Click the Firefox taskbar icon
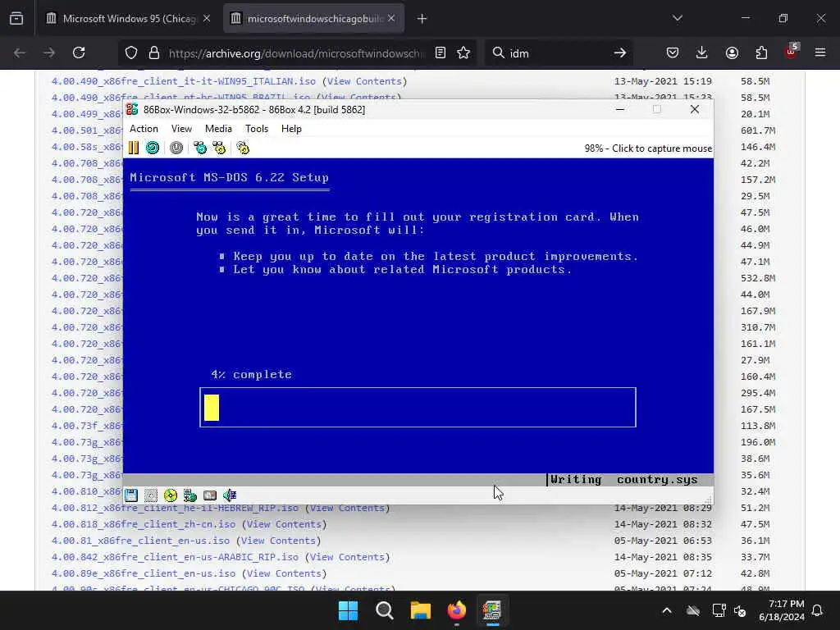 (x=456, y=610)
